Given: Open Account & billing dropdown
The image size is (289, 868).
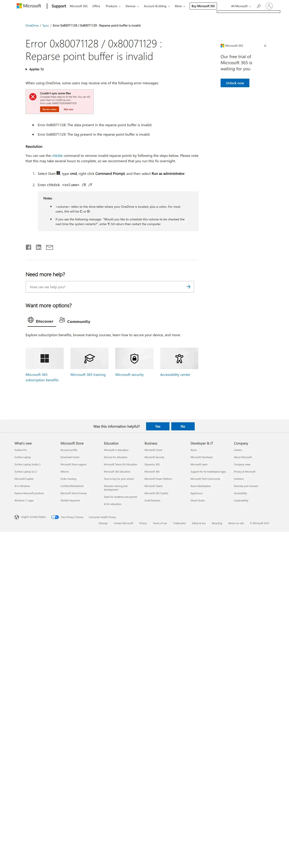Looking at the screenshot, I should 157,6.
